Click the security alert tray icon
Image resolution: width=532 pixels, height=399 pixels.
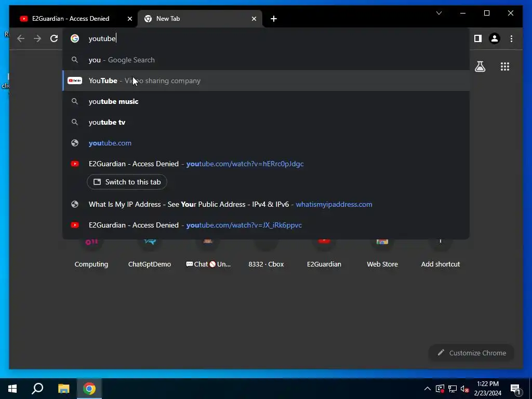click(440, 389)
